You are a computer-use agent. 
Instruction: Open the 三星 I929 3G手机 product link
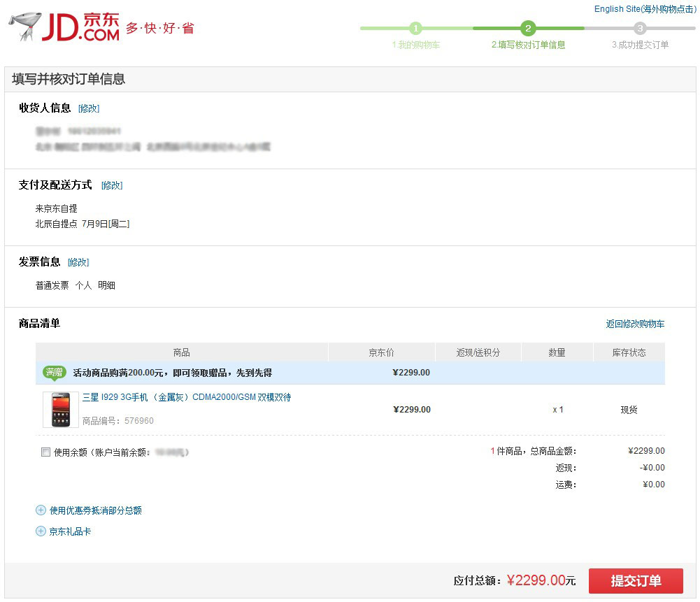tap(187, 397)
